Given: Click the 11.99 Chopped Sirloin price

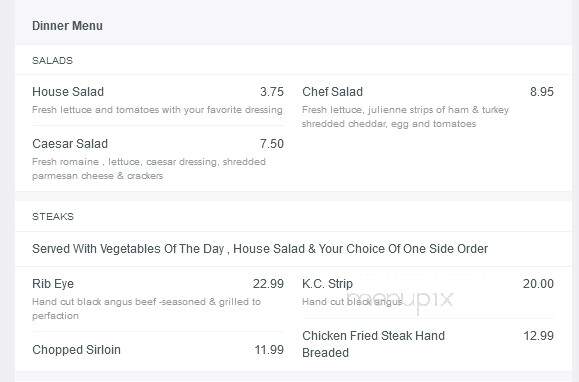Looking at the screenshot, I should point(269,350).
